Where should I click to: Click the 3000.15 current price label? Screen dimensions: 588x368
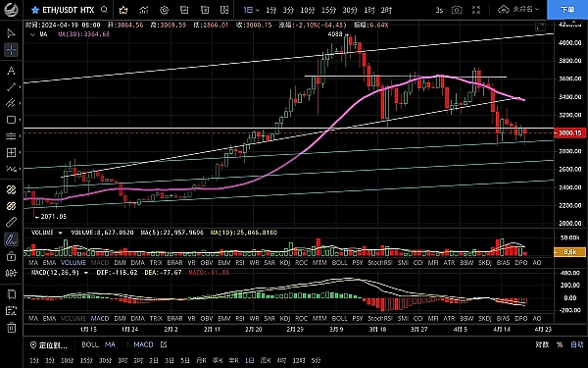570,133
